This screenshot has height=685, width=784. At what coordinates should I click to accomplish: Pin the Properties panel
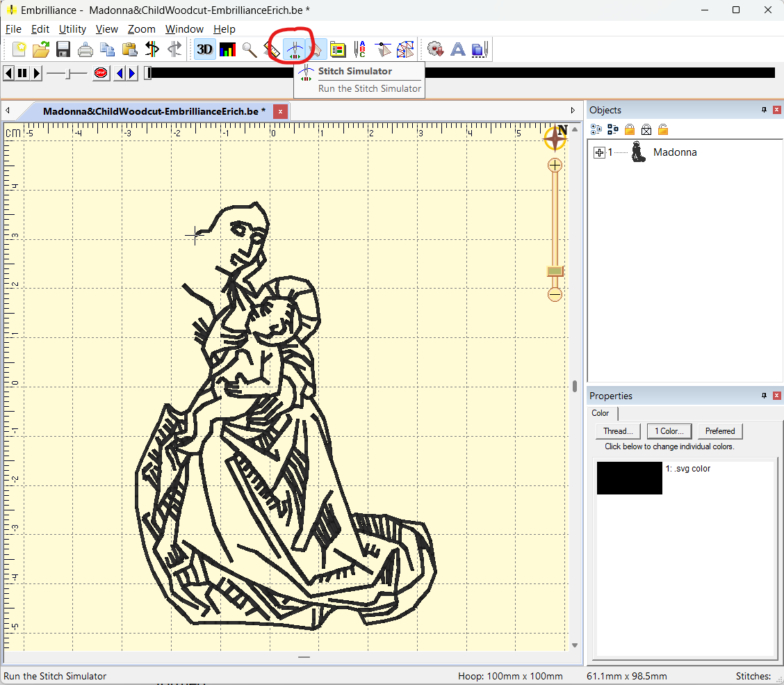(764, 396)
